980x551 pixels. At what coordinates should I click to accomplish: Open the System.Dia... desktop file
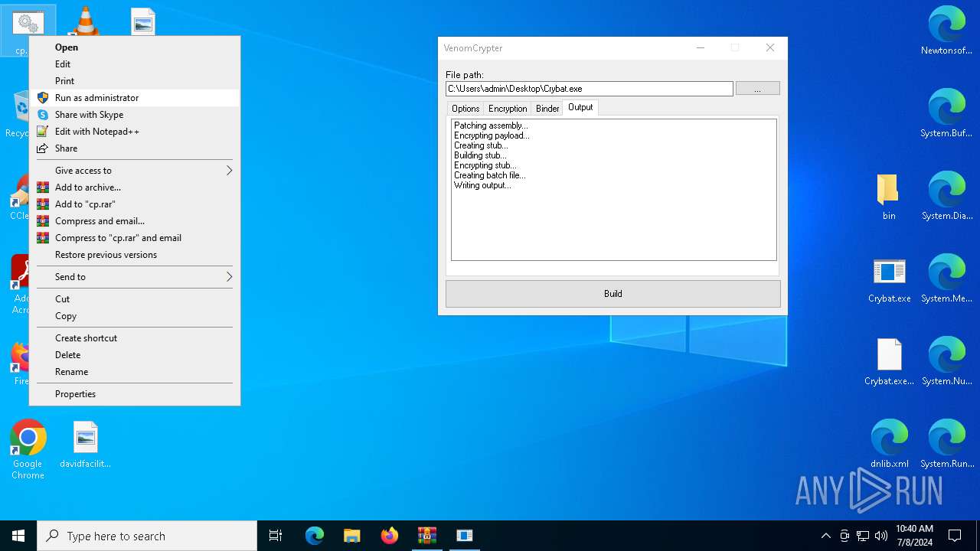(947, 197)
